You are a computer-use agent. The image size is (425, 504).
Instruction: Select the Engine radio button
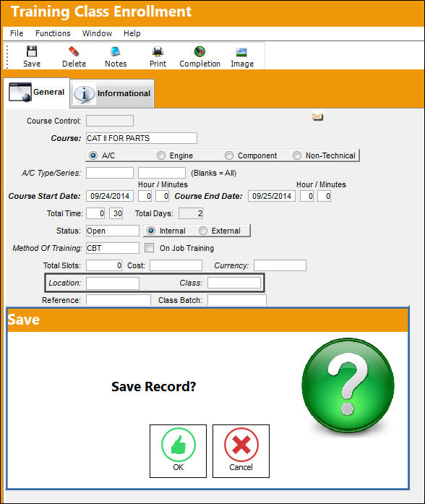click(161, 155)
